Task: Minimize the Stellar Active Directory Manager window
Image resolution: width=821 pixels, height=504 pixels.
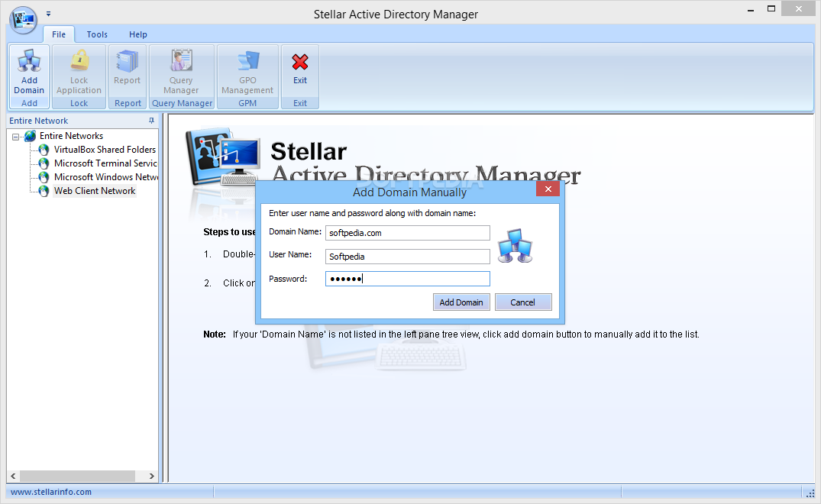Action: (x=750, y=9)
